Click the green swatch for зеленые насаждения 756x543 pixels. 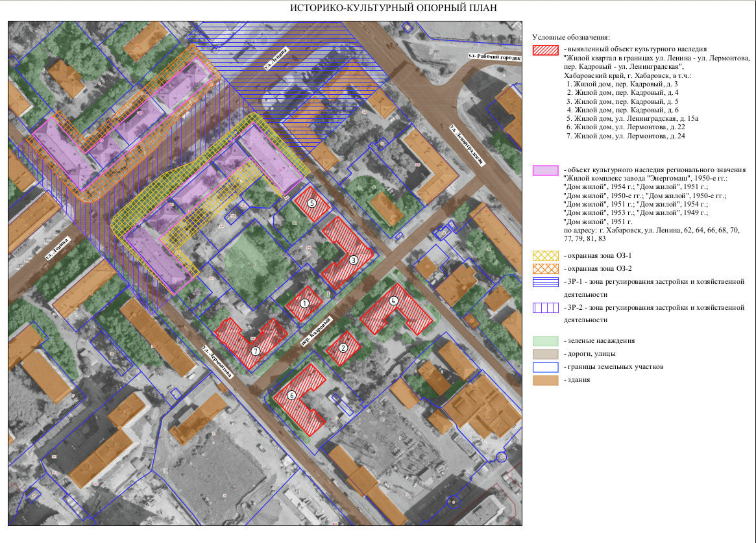pyautogui.click(x=545, y=341)
